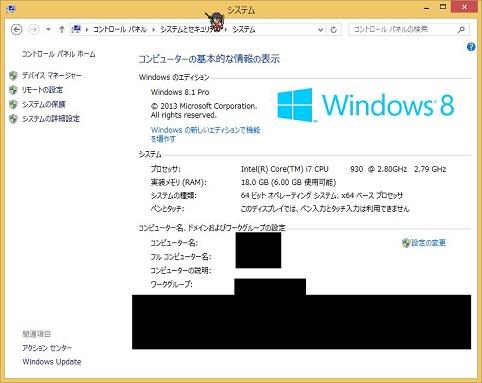Viewport: 482px width, 383px height.
Task: Click the Intel(R) Core(TM) i7 CPU value
Action: tap(285, 169)
